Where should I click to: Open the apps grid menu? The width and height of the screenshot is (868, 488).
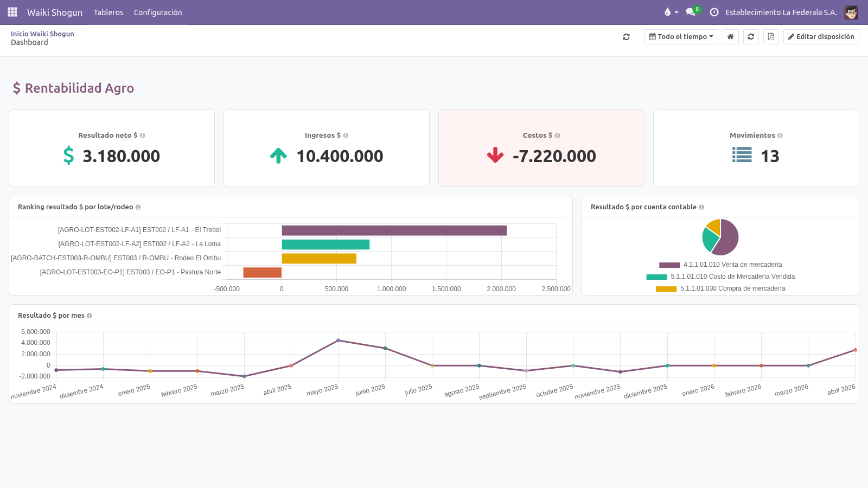click(12, 12)
